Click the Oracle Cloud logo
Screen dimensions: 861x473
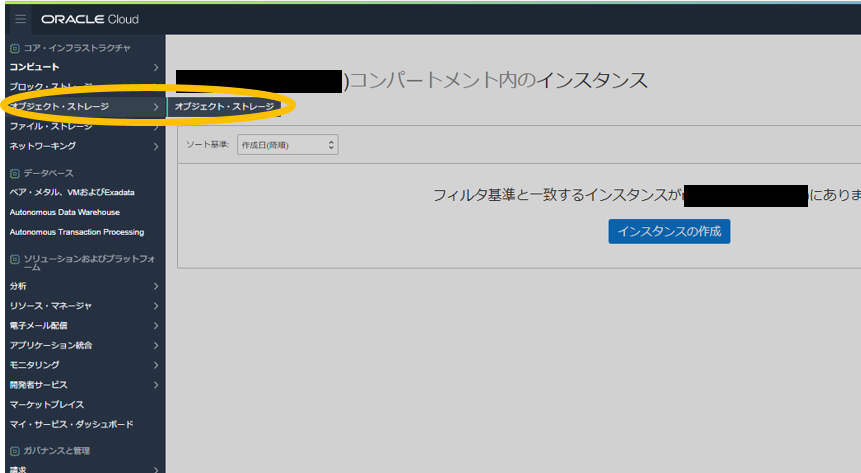click(90, 19)
